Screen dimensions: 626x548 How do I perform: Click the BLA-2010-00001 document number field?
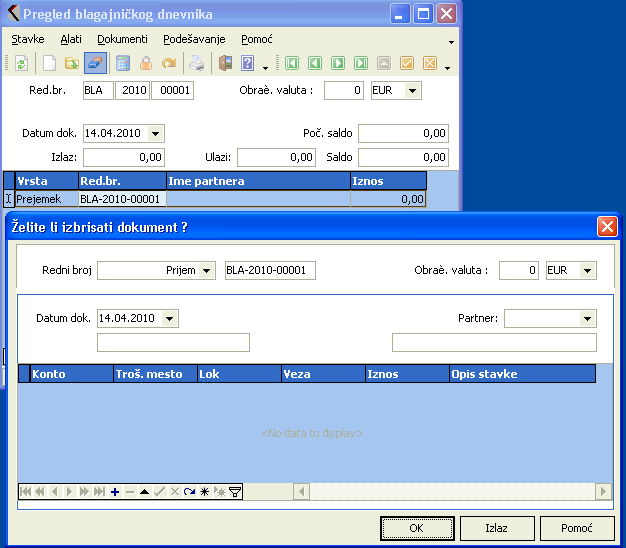click(269, 271)
